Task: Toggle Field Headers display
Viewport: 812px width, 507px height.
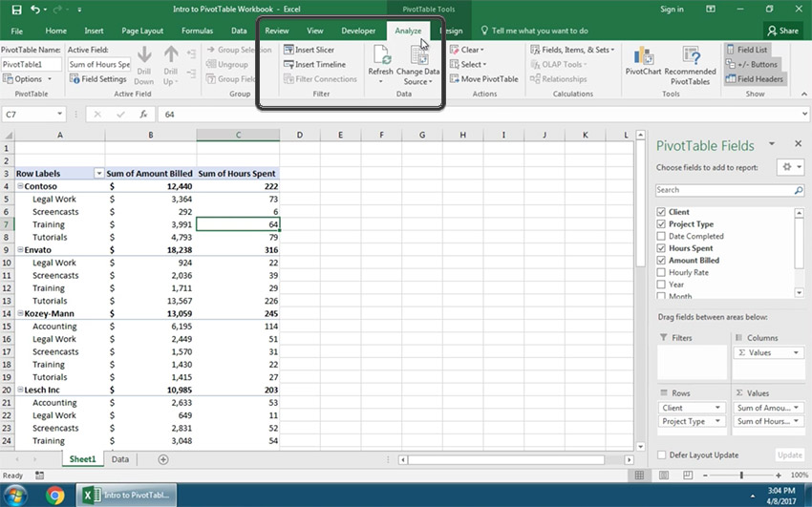Action: pos(755,79)
